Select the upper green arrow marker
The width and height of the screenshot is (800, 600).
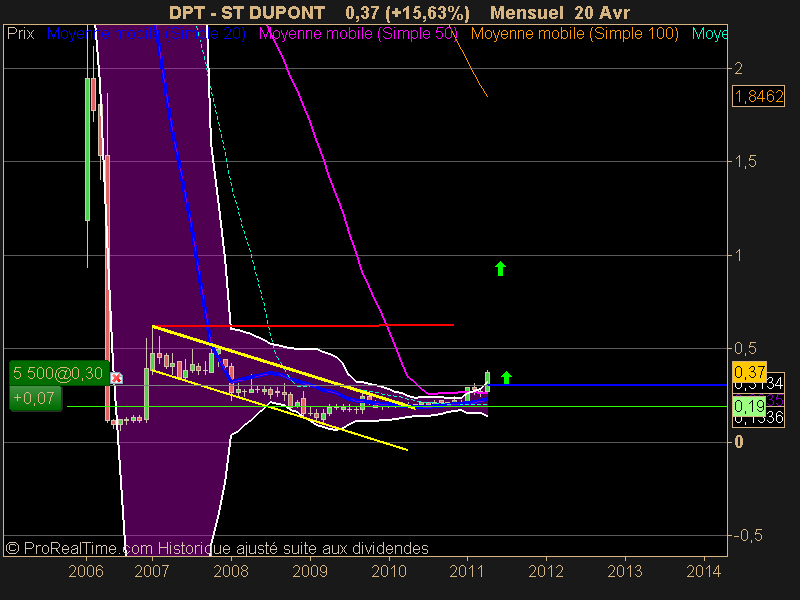501,268
